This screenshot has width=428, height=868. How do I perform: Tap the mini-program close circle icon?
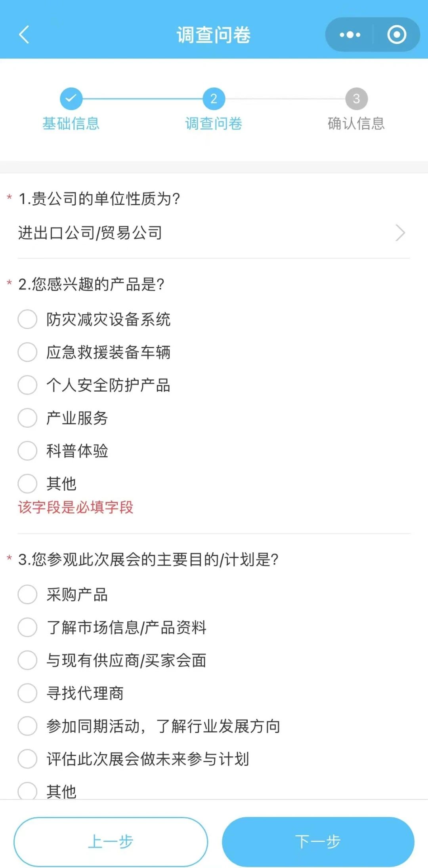click(x=397, y=35)
